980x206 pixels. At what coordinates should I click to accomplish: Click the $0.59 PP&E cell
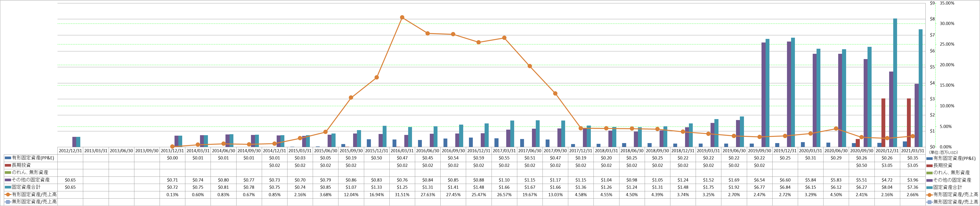[479, 158]
